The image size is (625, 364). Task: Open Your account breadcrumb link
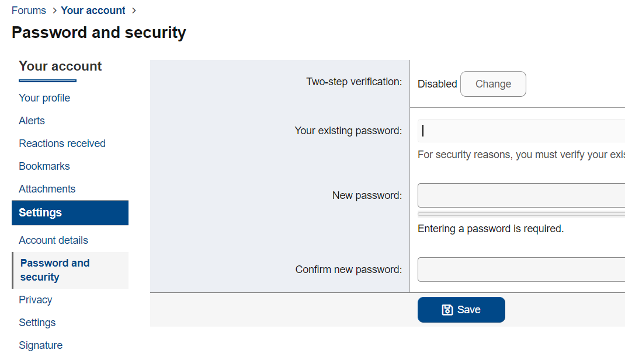[x=93, y=10]
